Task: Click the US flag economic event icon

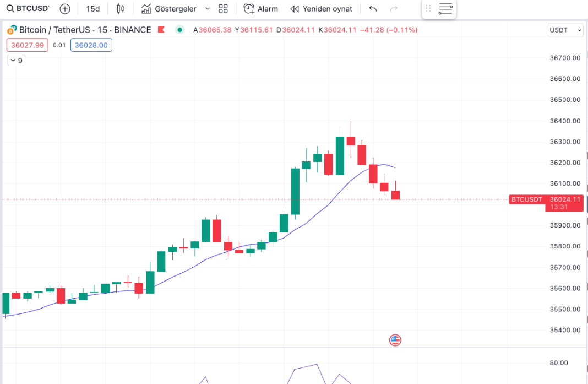Action: (395, 340)
